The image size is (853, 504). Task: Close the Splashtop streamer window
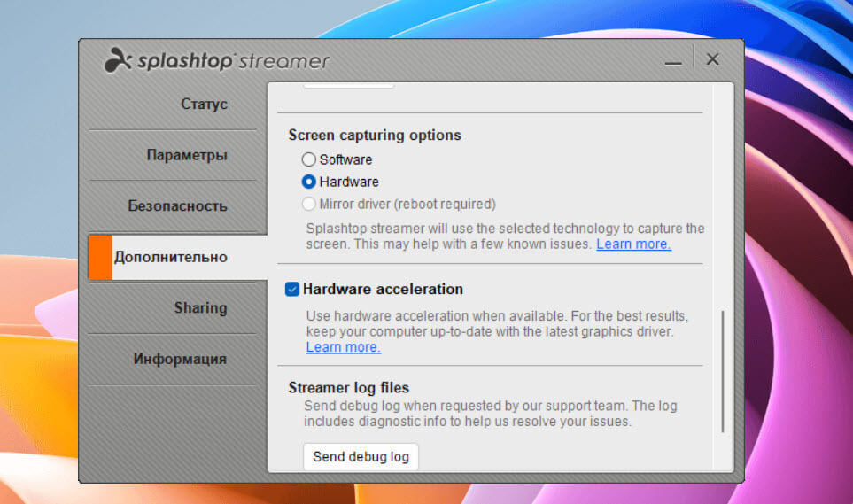pyautogui.click(x=713, y=59)
